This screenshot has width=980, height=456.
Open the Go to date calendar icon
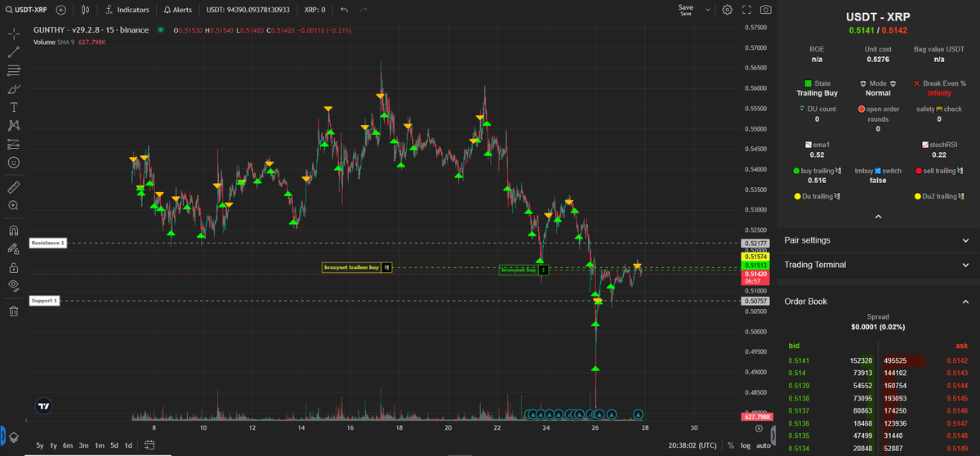click(x=149, y=445)
